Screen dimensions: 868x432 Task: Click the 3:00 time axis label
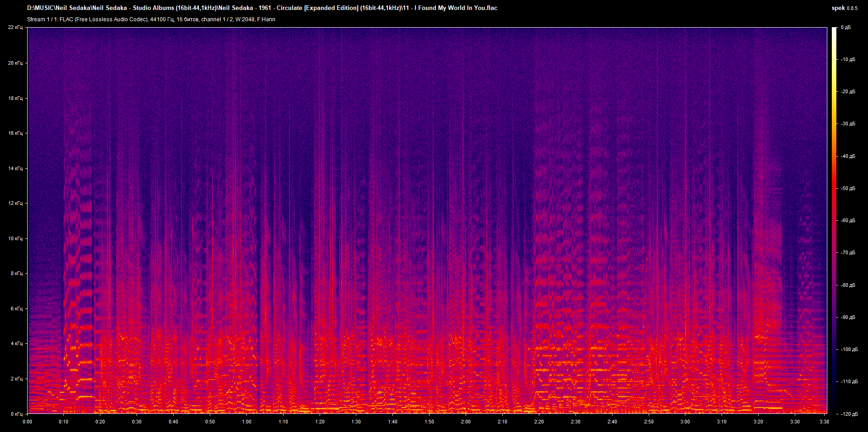tap(685, 422)
